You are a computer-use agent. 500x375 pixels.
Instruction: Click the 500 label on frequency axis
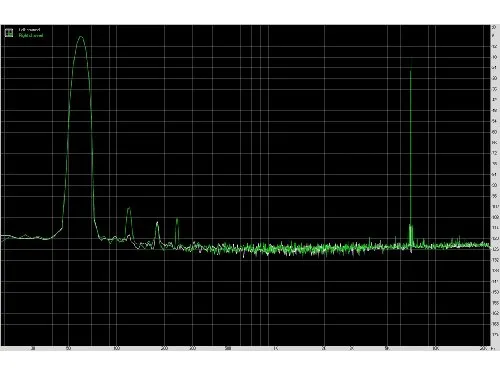tap(228, 349)
